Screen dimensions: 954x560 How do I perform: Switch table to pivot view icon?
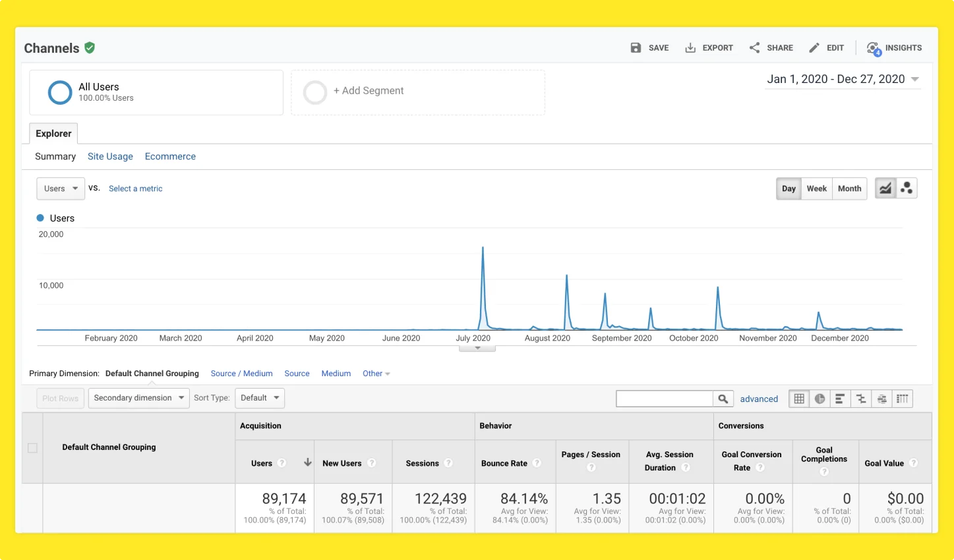click(x=903, y=399)
